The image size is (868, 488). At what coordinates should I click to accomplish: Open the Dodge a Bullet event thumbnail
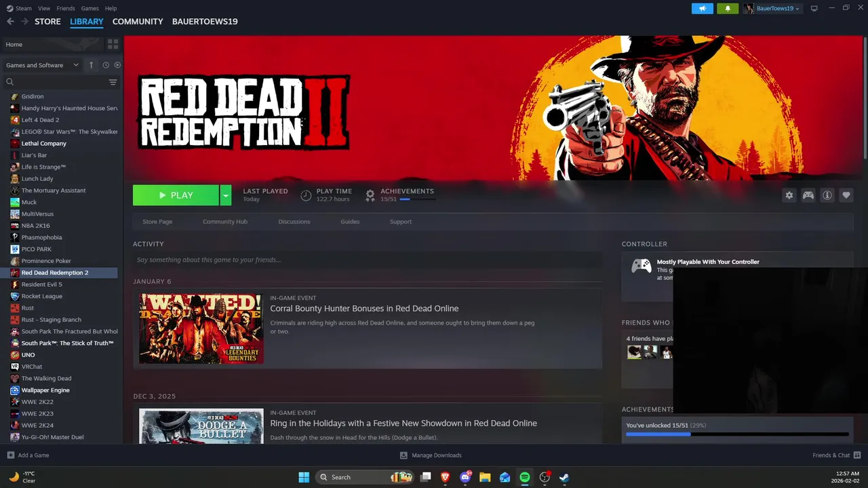[201, 426]
